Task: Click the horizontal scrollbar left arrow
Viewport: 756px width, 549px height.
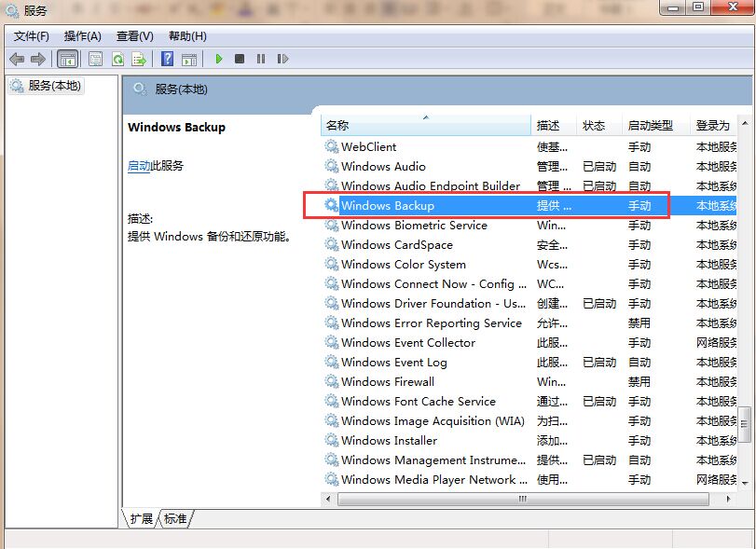Action: (329, 499)
